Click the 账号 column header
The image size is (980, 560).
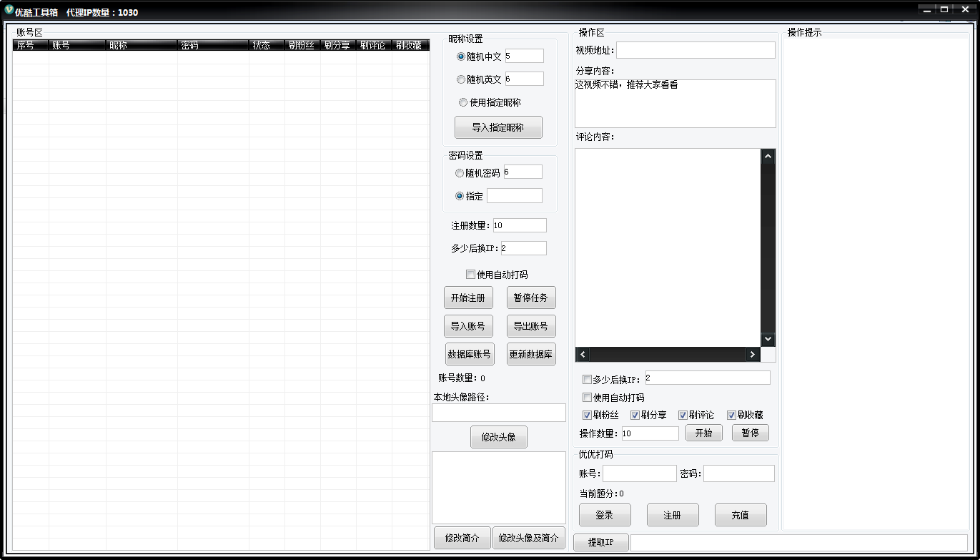coord(77,45)
